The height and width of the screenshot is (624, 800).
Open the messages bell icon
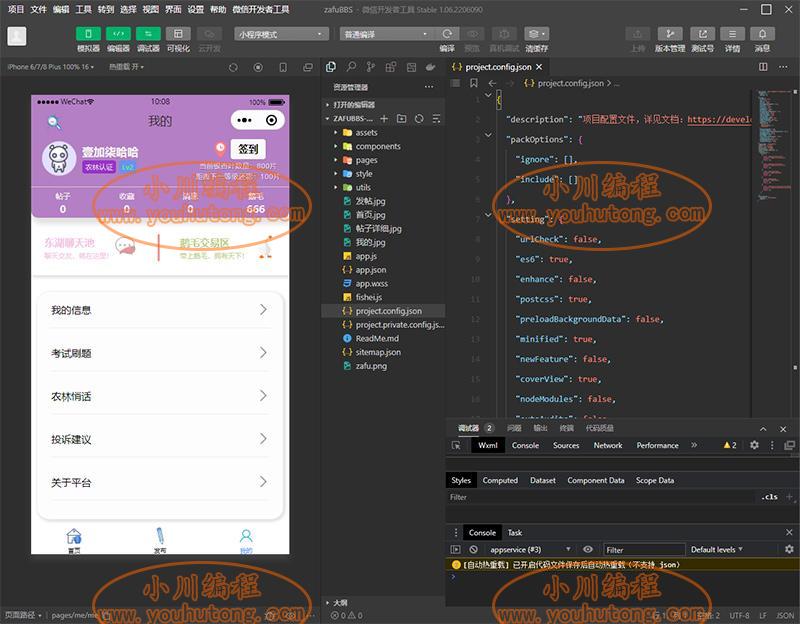[762, 34]
